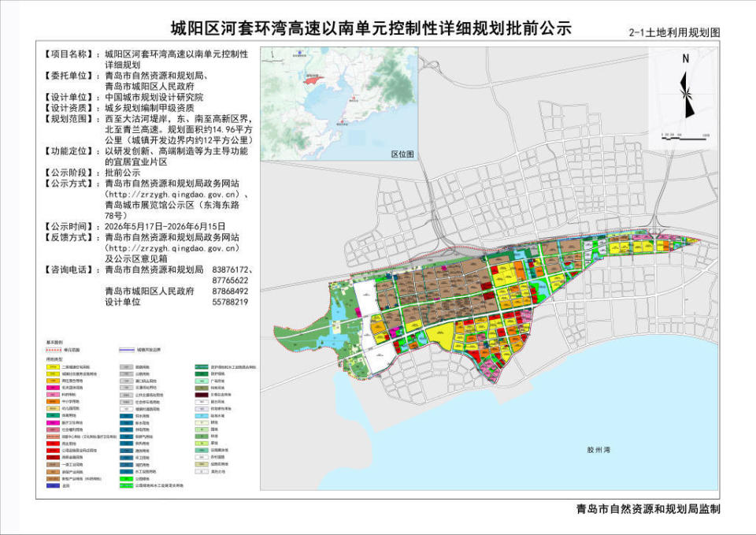Open the website URL under 反馈方式

point(173,248)
